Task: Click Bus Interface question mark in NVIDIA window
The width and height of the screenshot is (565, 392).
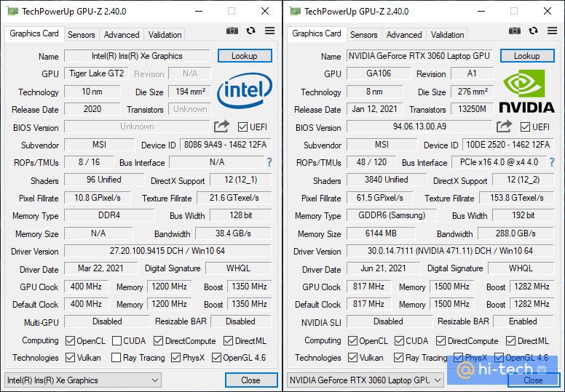Action: tap(552, 162)
